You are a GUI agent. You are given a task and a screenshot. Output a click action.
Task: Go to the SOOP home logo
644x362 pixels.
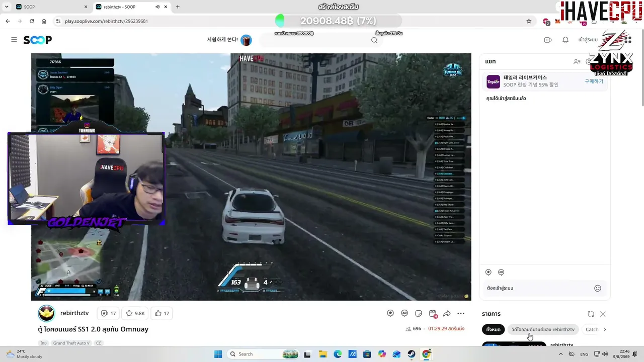[x=38, y=40]
